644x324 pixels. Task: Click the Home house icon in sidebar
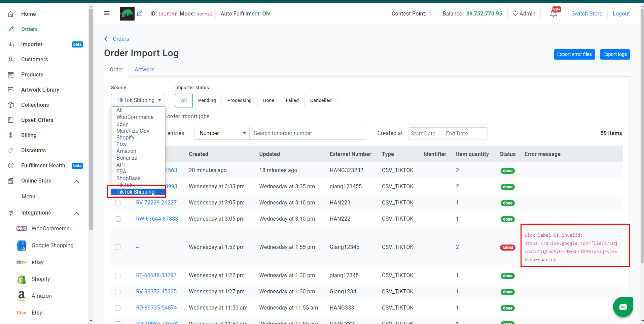coord(11,14)
